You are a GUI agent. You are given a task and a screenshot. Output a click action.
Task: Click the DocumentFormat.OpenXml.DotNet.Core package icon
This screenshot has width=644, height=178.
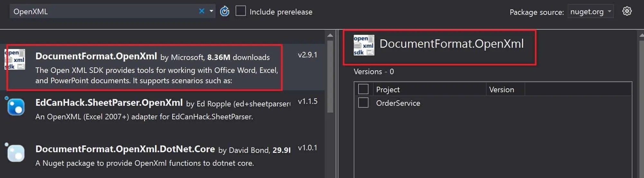pos(15,153)
